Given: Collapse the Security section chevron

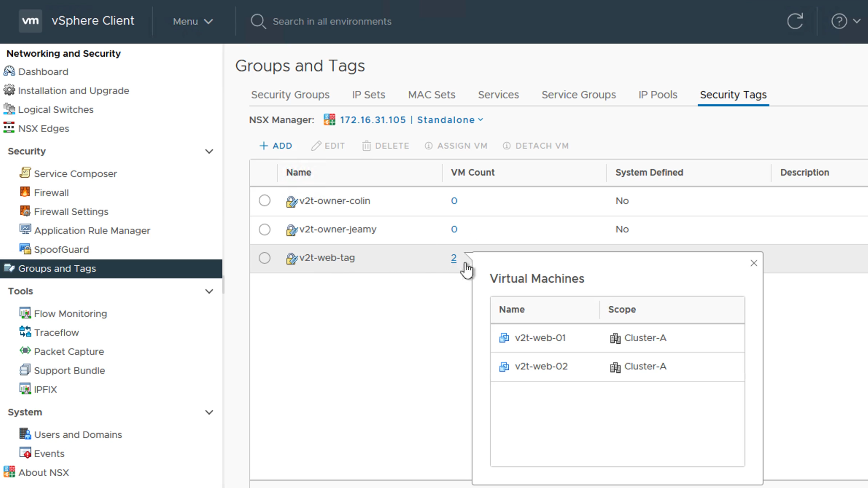Looking at the screenshot, I should pos(209,151).
